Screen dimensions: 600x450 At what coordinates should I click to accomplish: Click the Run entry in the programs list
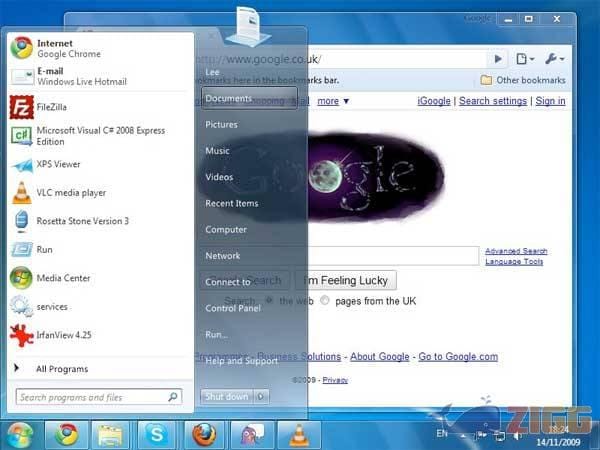[x=99, y=250]
